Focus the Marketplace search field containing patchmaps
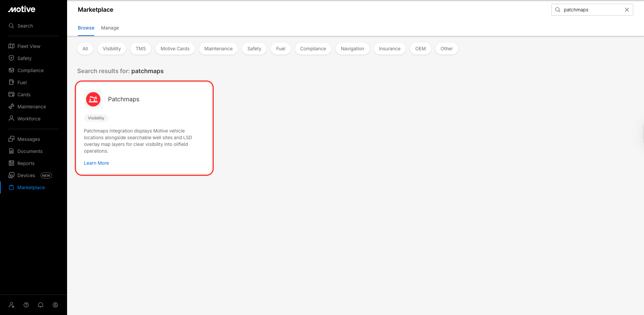This screenshot has height=315, width=644. (x=592, y=10)
